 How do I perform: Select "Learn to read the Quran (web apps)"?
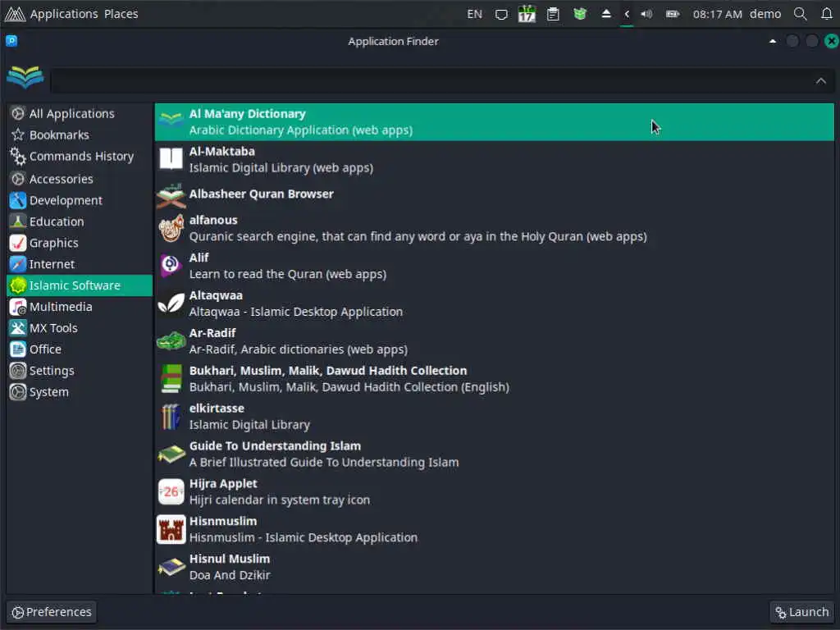pyautogui.click(x=288, y=274)
